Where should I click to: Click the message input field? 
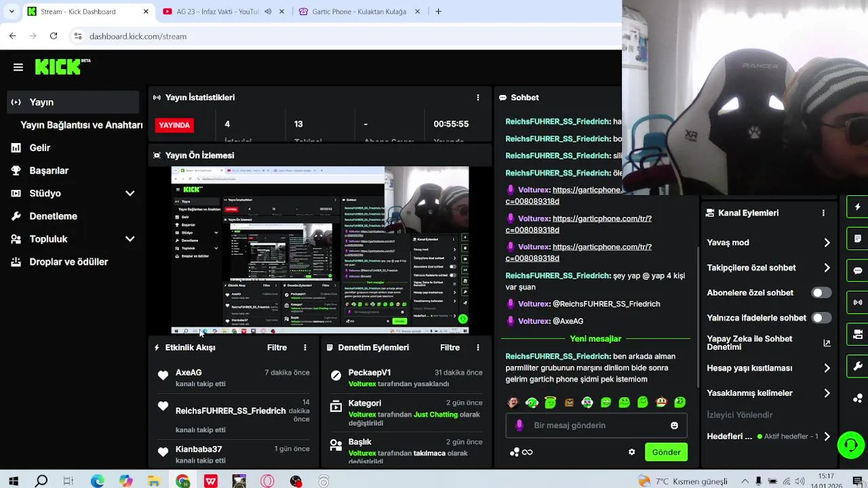(595, 426)
